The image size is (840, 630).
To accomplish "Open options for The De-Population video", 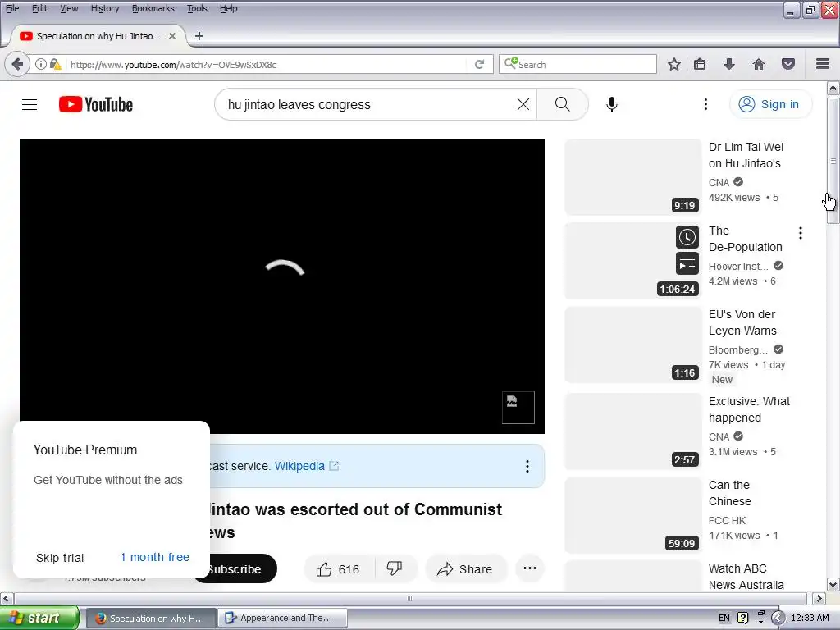I will 801,232.
